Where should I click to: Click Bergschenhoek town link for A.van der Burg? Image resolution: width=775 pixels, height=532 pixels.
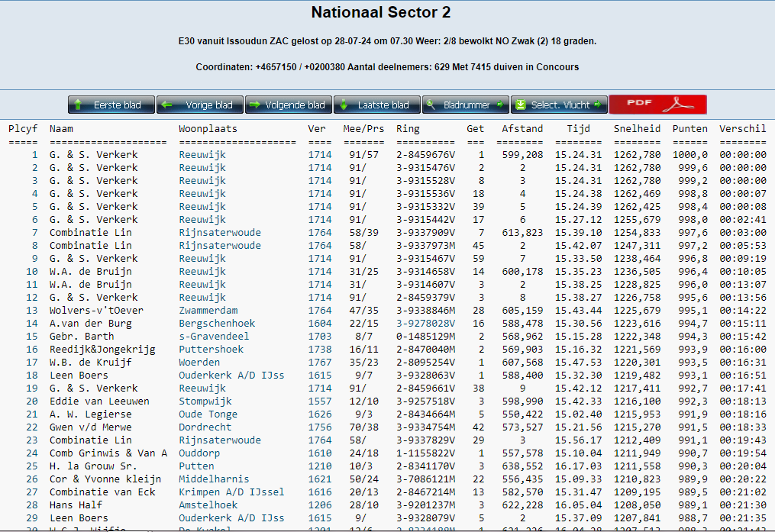[x=217, y=324]
